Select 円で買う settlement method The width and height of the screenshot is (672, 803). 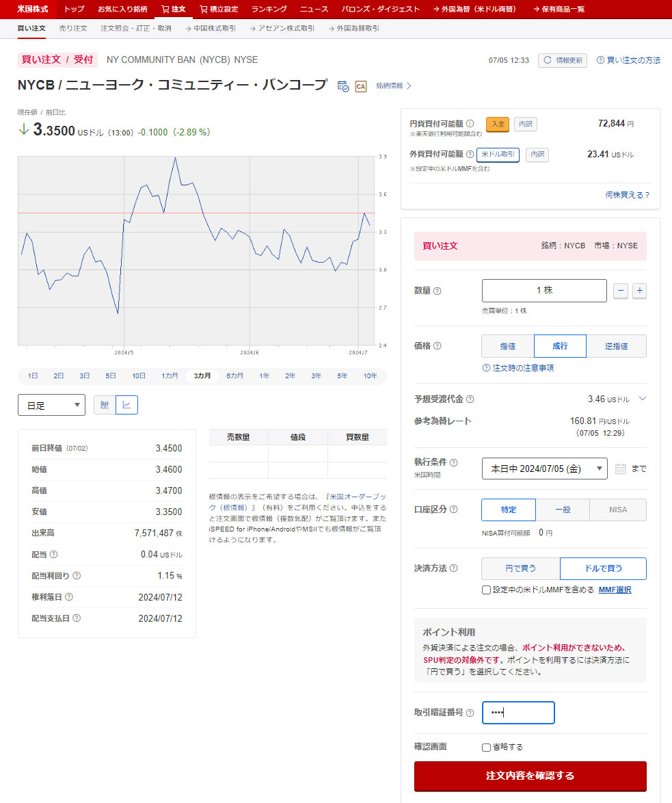[x=520, y=568]
